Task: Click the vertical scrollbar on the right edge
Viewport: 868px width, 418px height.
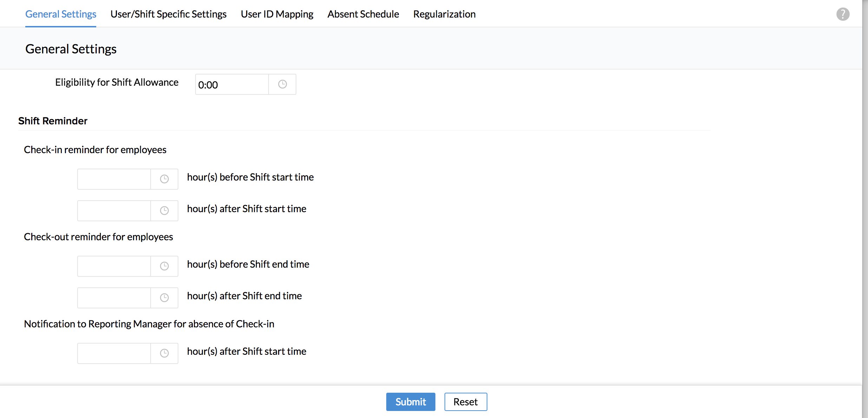Action: pos(865,209)
